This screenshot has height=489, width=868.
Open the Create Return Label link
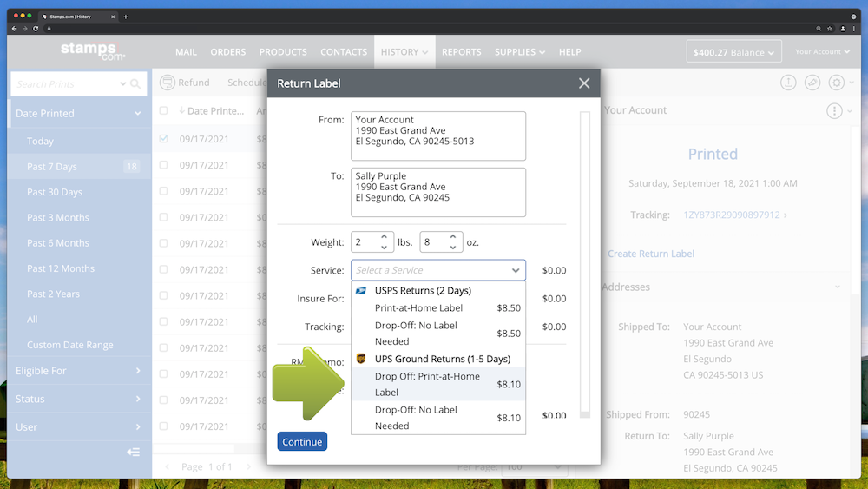tap(650, 254)
